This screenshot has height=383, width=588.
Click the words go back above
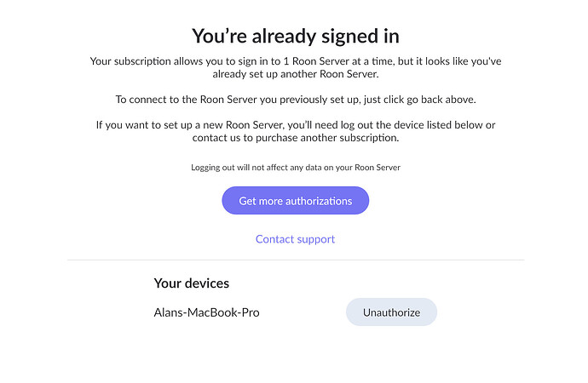pos(441,100)
